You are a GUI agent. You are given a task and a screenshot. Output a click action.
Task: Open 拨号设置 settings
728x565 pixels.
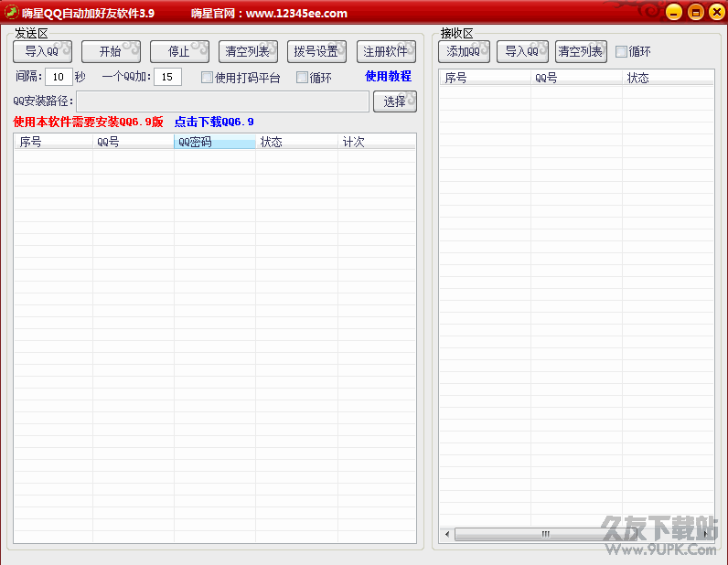(317, 51)
